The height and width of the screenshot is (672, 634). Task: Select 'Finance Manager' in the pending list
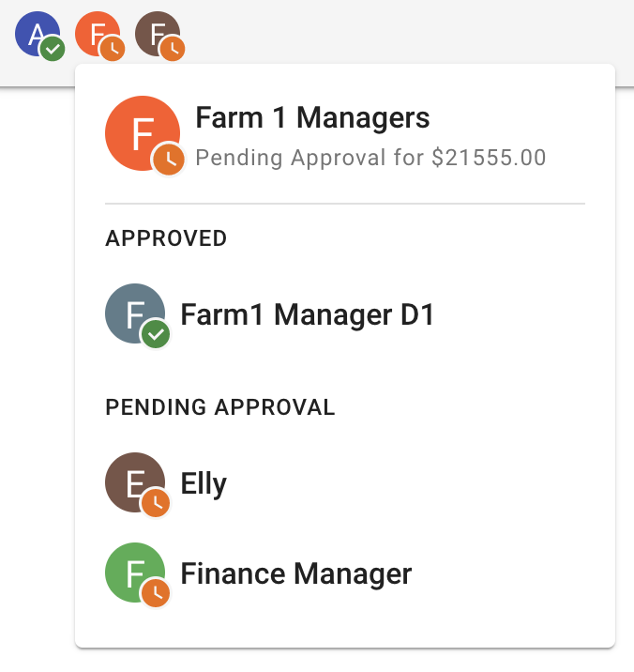[295, 573]
